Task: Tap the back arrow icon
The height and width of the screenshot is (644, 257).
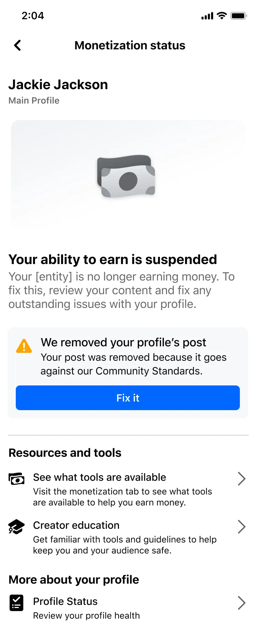Action: pos(17,45)
